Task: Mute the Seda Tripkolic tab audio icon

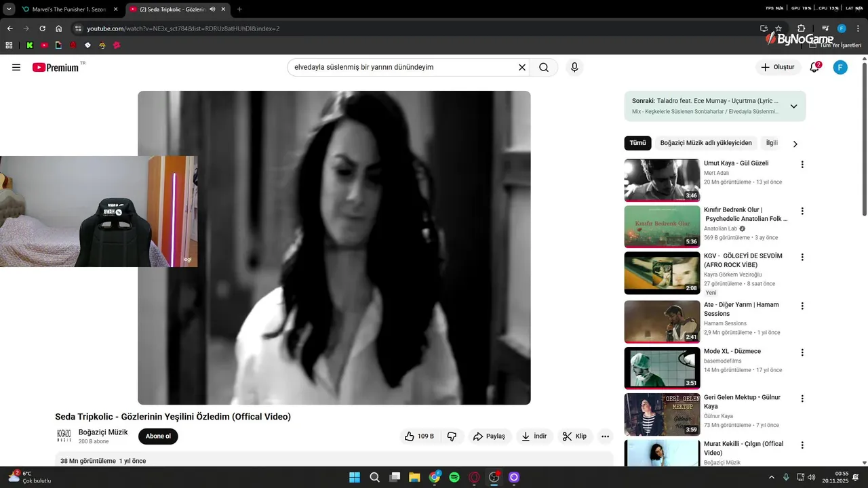Action: [213, 9]
